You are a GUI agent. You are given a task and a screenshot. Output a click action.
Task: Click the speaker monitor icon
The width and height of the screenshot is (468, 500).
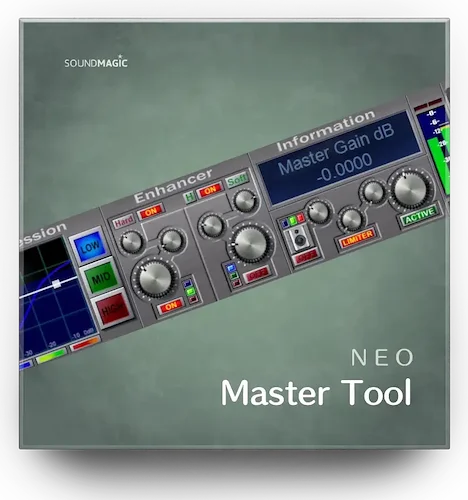tap(298, 238)
